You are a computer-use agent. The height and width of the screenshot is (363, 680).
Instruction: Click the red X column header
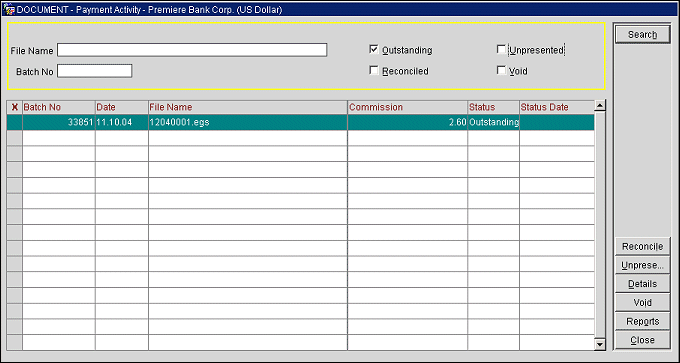point(14,107)
